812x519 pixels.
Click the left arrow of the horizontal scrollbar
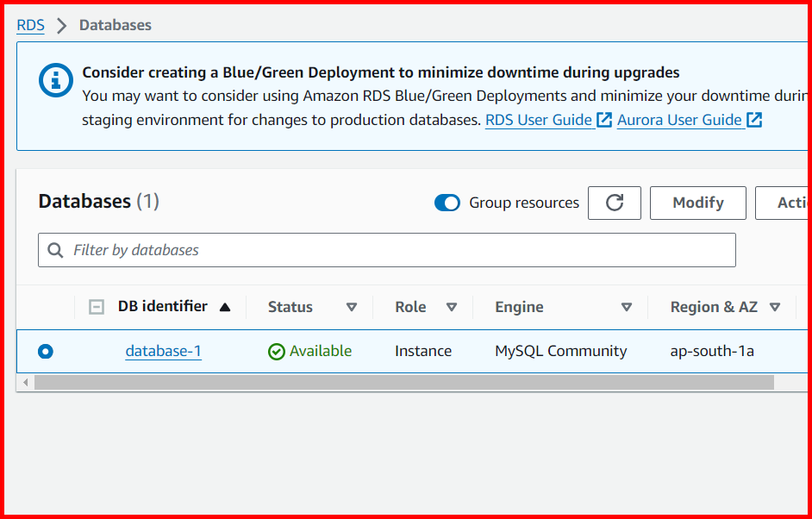click(x=27, y=380)
